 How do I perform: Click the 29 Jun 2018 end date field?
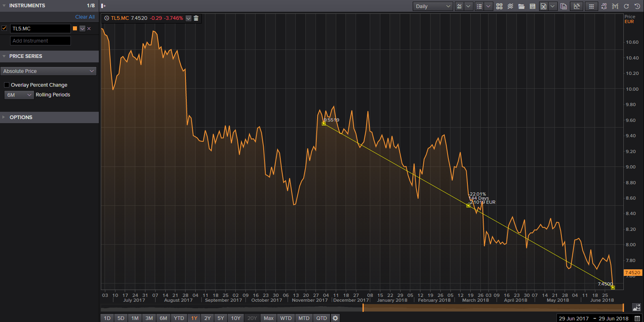point(614,318)
